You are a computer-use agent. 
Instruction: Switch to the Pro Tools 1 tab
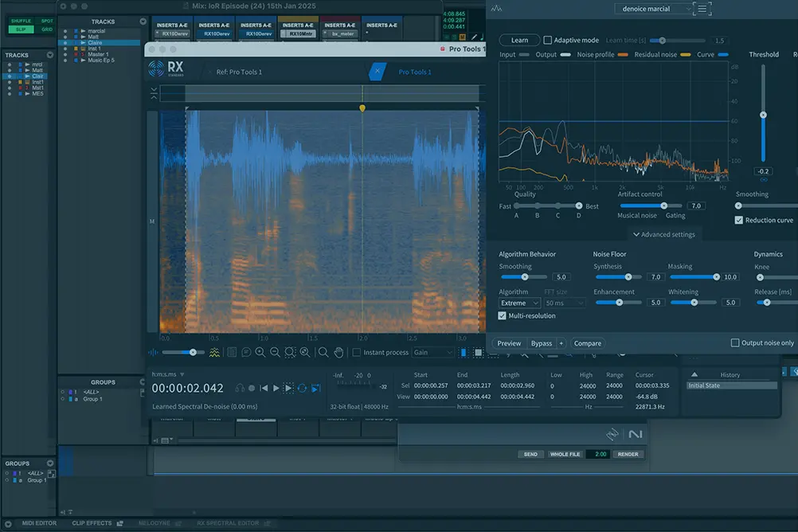tap(415, 72)
